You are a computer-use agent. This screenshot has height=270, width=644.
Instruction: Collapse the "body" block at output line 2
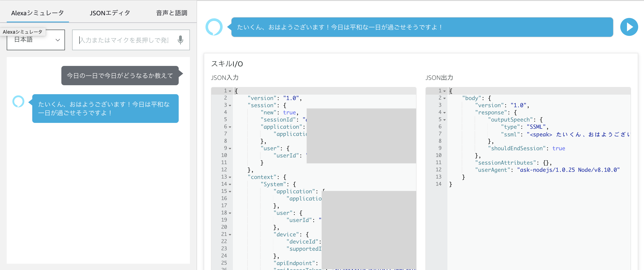[444, 98]
